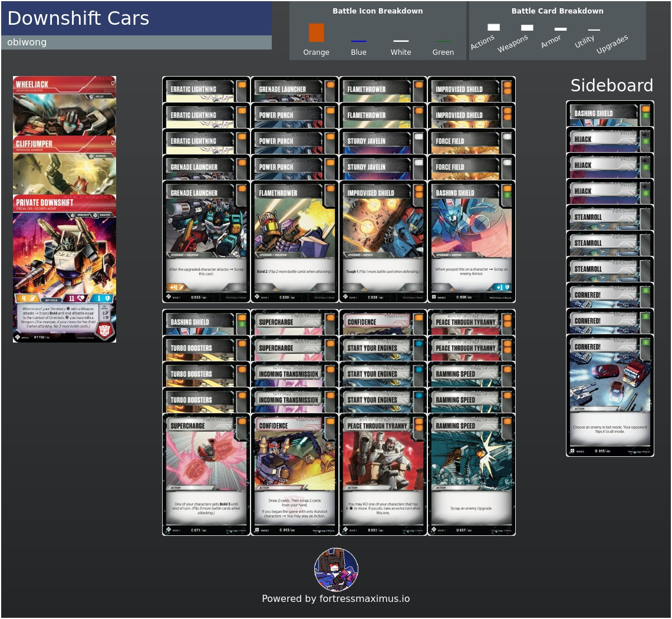
Task: Click the 'Battle Card Breakdown' heading
Action: coord(557,11)
